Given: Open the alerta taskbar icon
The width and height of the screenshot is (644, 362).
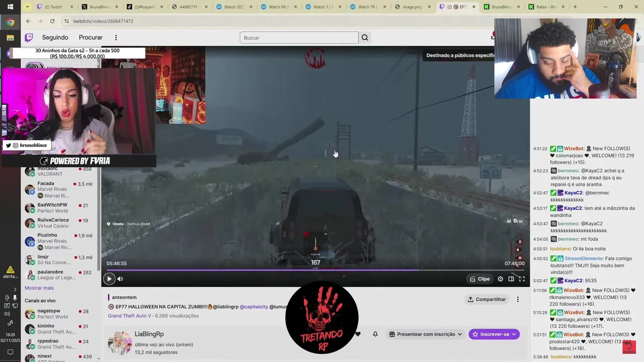Looking at the screenshot, I should tap(10, 272).
